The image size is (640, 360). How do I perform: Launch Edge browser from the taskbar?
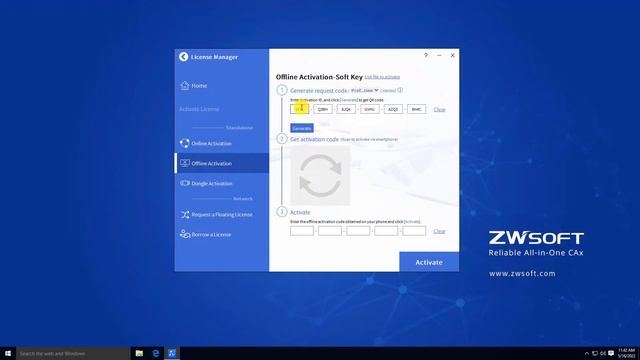[x=156, y=353]
